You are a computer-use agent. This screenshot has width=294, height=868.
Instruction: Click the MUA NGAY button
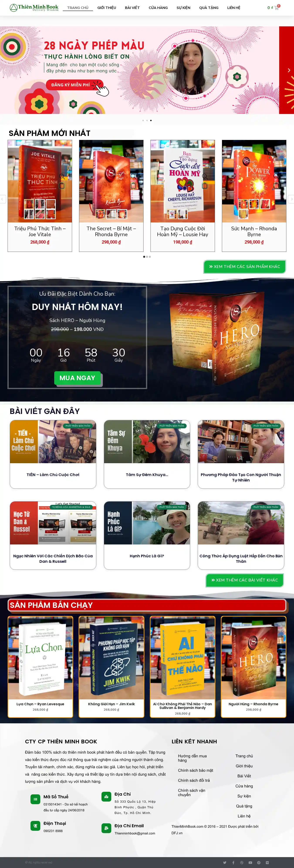78,378
